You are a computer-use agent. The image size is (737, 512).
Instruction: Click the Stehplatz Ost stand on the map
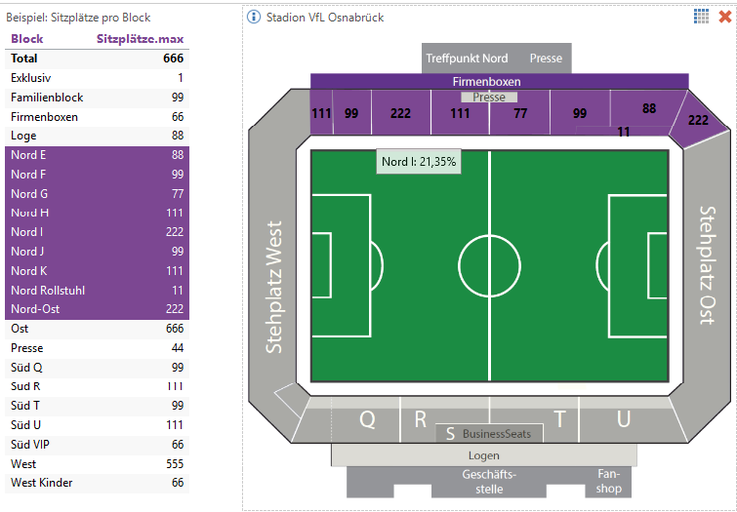(706, 266)
